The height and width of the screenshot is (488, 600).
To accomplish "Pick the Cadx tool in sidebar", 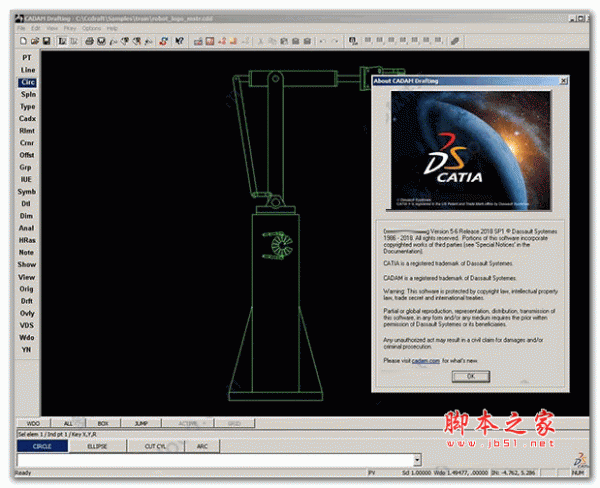I will [x=27, y=118].
